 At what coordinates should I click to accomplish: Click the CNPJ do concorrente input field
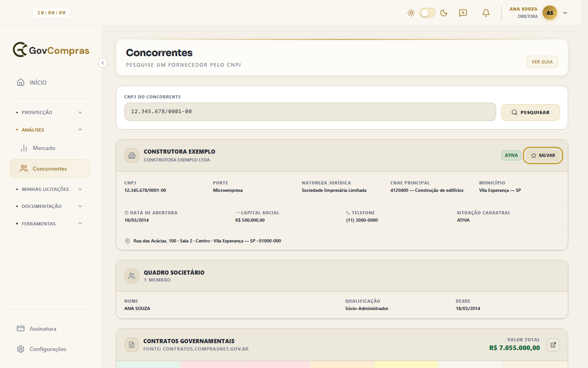(x=310, y=112)
